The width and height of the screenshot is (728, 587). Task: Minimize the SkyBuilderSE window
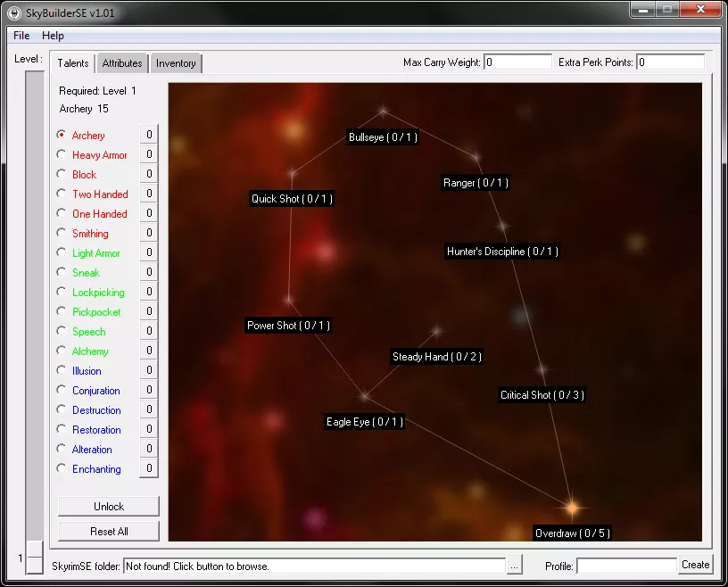click(643, 10)
